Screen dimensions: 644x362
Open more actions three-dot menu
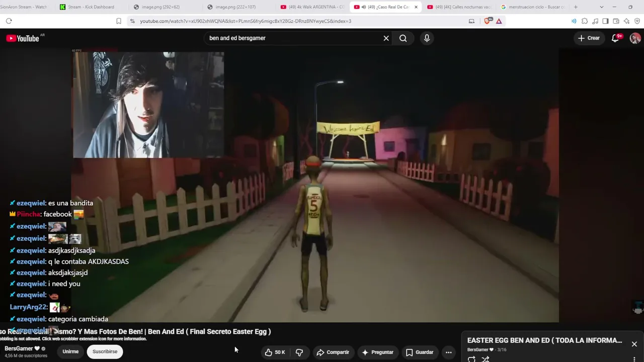pyautogui.click(x=449, y=352)
